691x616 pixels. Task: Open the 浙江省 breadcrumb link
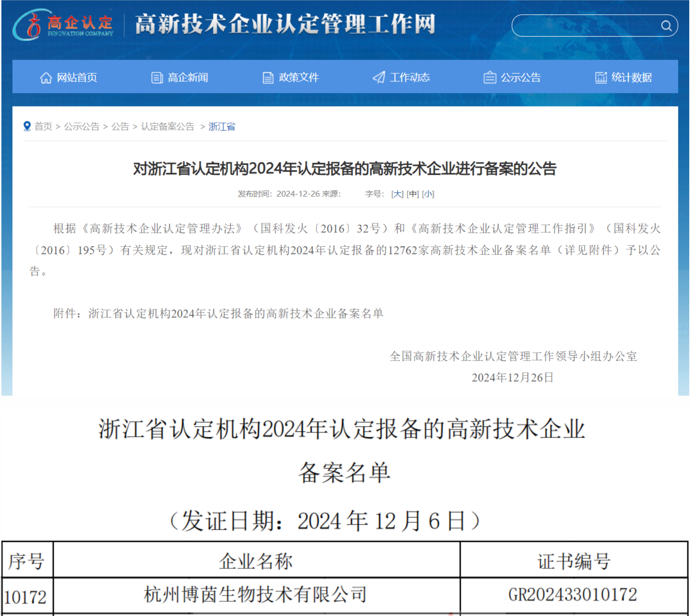click(x=222, y=127)
